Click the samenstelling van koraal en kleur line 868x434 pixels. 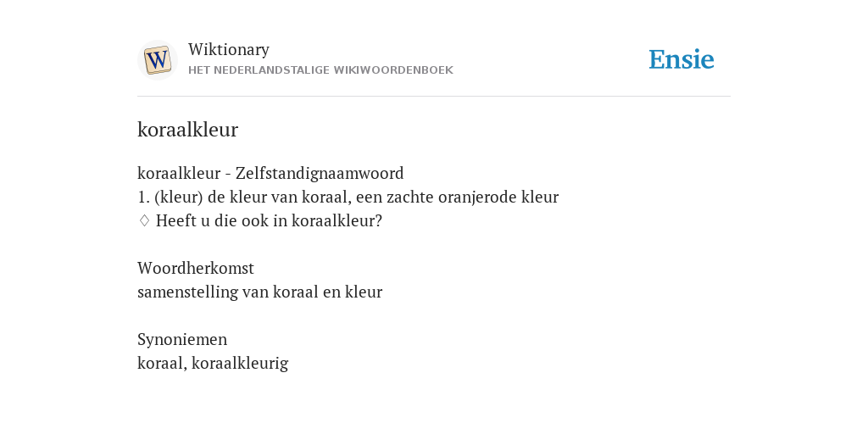259,292
